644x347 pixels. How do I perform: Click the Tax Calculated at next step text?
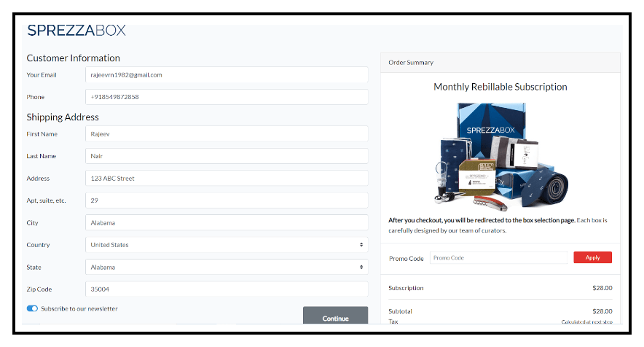pos(587,321)
